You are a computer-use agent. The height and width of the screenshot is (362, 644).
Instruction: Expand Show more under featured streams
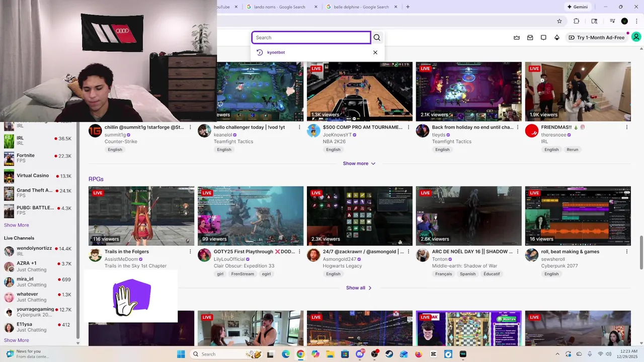(359, 163)
